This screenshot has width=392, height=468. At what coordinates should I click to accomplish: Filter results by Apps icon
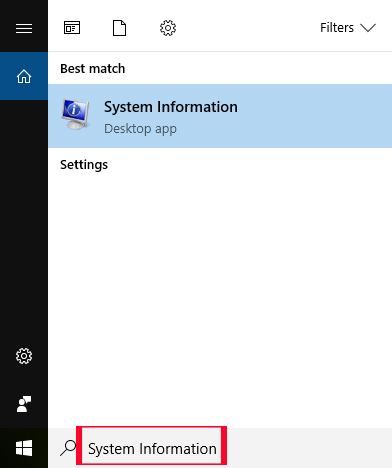tap(72, 28)
